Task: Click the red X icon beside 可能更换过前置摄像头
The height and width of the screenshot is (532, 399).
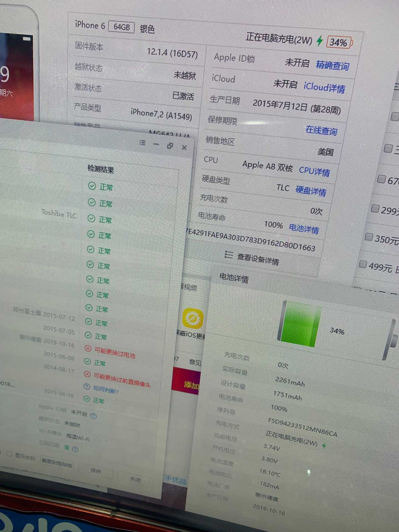Action: coord(87,374)
